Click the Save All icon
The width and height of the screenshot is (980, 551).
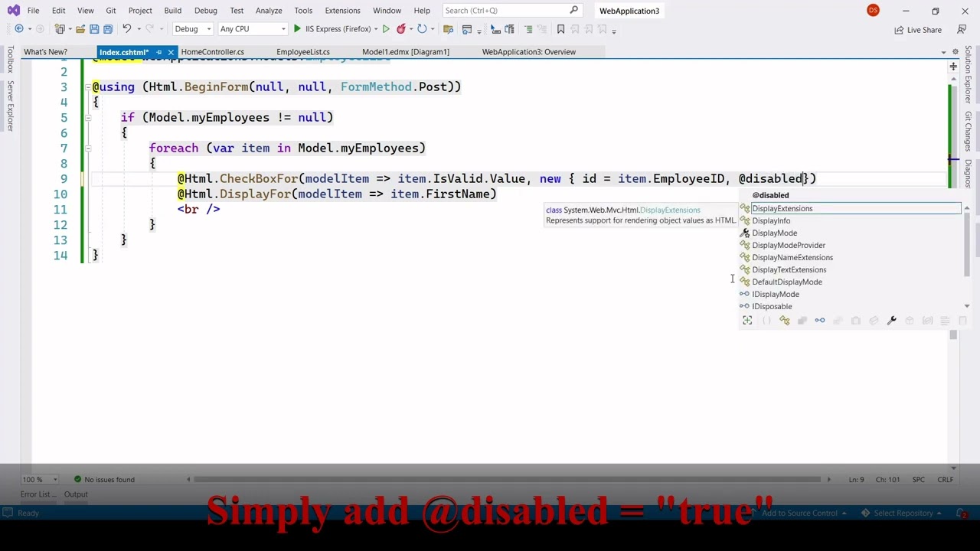108,29
